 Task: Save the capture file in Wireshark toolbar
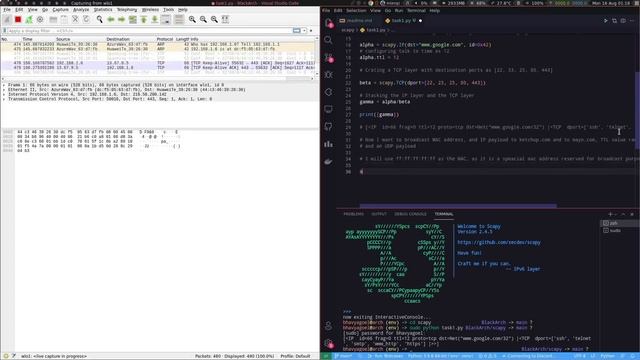pos(64,19)
